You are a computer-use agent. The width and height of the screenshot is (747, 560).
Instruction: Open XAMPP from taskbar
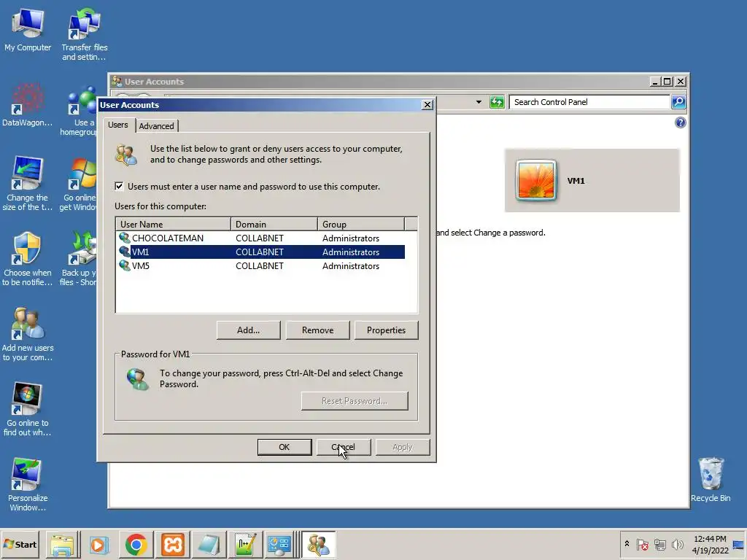[172, 544]
